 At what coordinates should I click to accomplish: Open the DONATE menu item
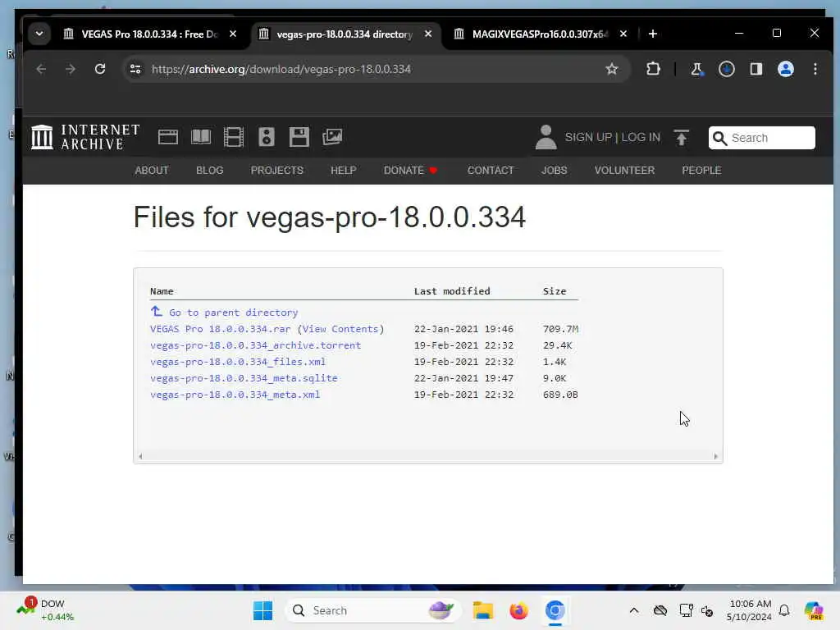point(410,171)
